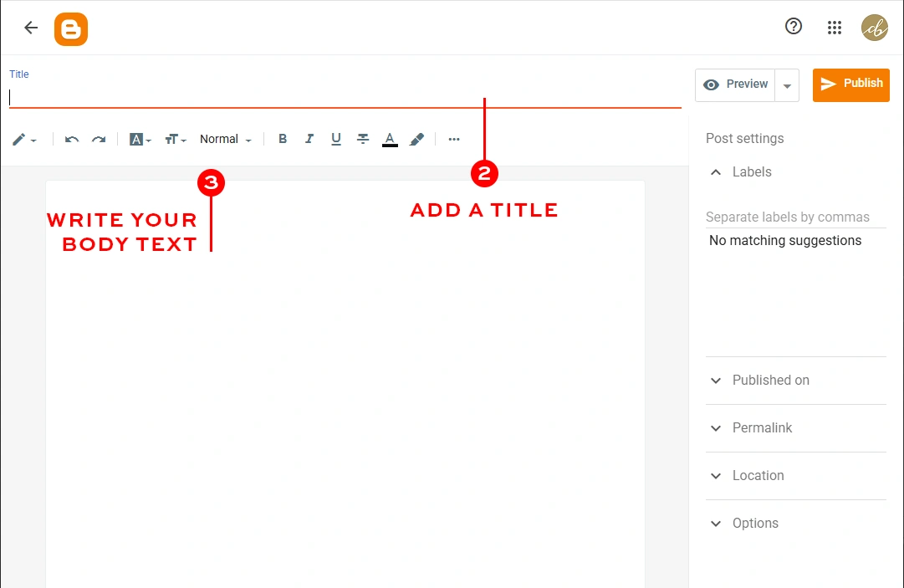Click into the Title field
Screen dimensions: 904x588
point(345,97)
